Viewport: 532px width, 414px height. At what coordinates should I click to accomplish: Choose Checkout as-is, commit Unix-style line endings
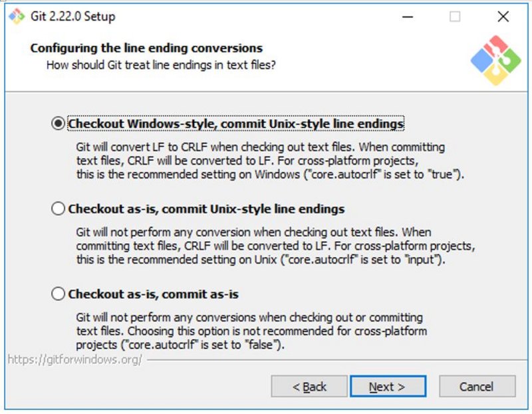59,209
